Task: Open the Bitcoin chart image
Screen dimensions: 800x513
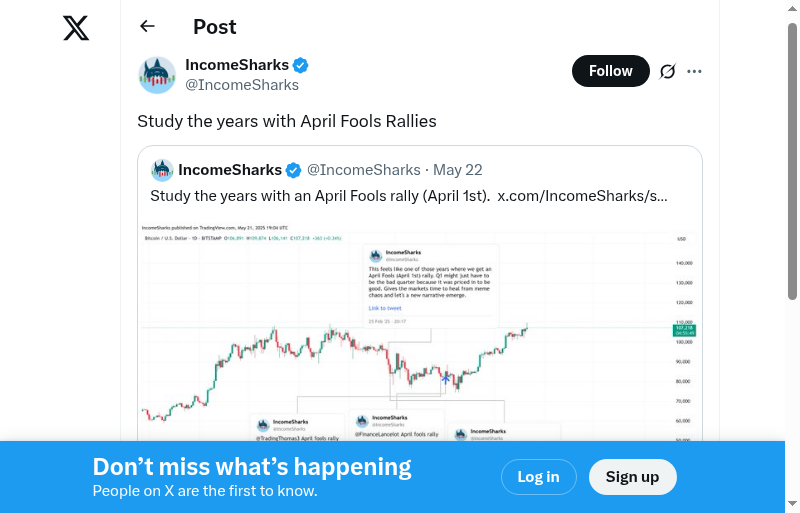Action: [x=420, y=330]
